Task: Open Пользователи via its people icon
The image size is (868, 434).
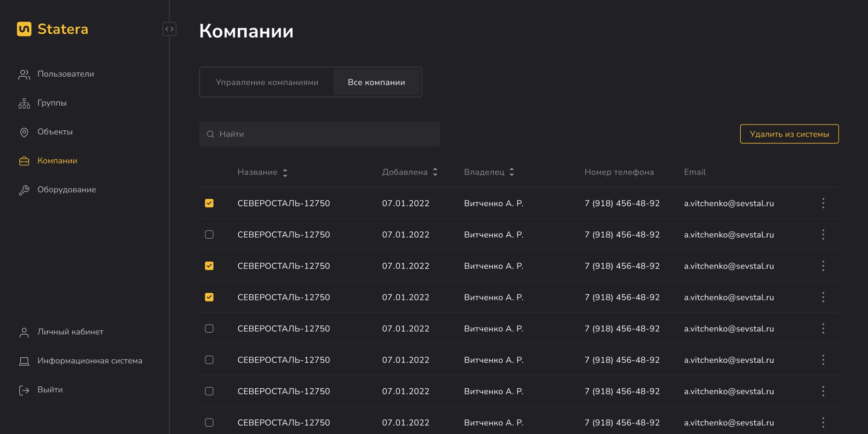Action: tap(24, 74)
